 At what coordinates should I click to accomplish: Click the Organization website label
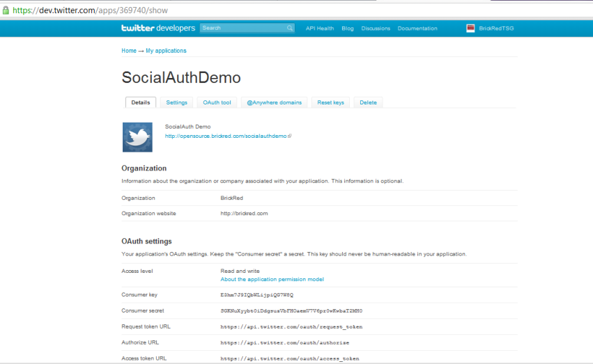click(x=148, y=214)
